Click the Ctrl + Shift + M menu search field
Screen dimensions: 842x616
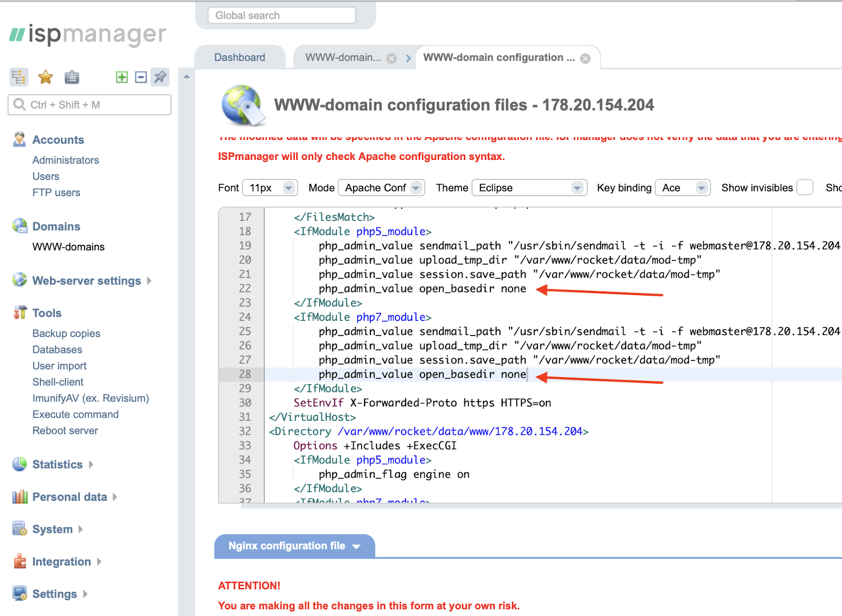click(89, 105)
